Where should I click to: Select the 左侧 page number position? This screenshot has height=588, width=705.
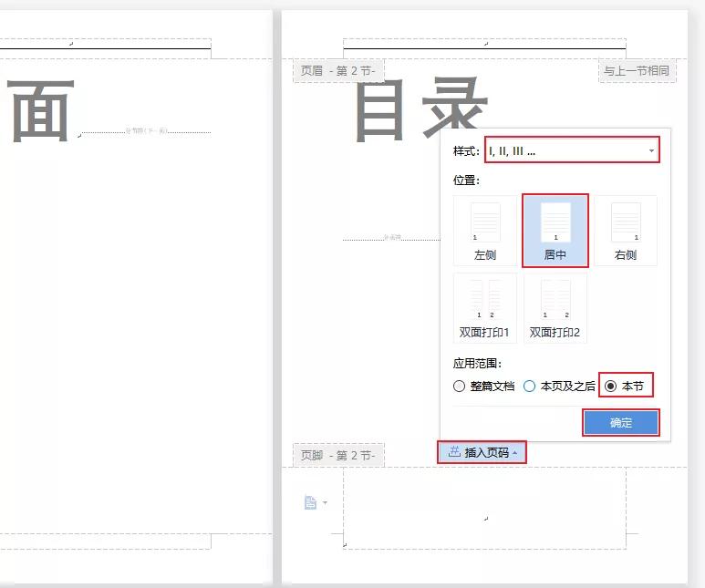485,231
